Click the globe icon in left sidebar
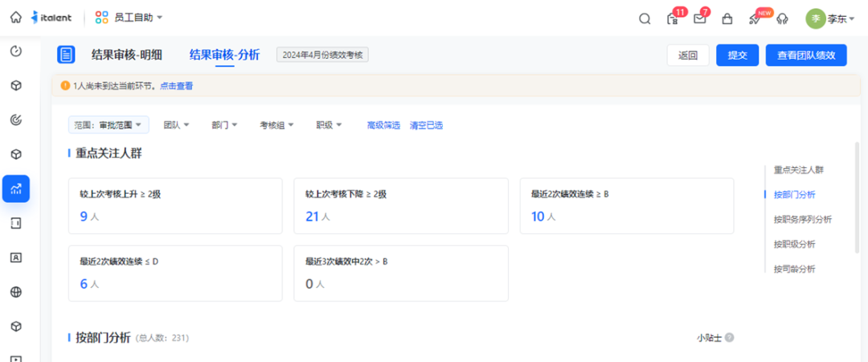Image resolution: width=868 pixels, height=362 pixels. [16, 292]
